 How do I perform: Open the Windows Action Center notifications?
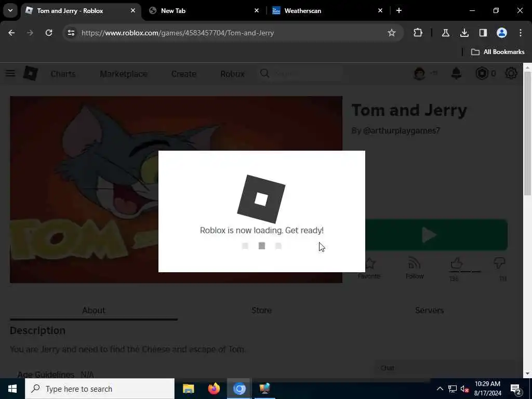(516, 389)
